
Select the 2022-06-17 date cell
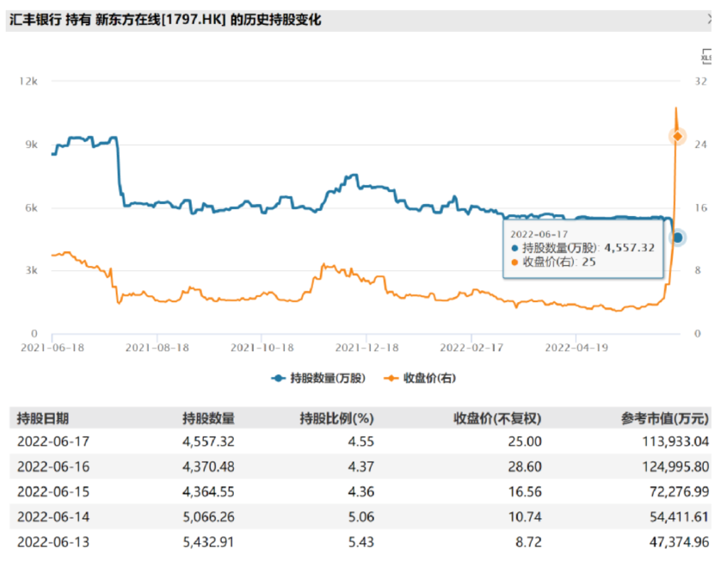coord(53,441)
